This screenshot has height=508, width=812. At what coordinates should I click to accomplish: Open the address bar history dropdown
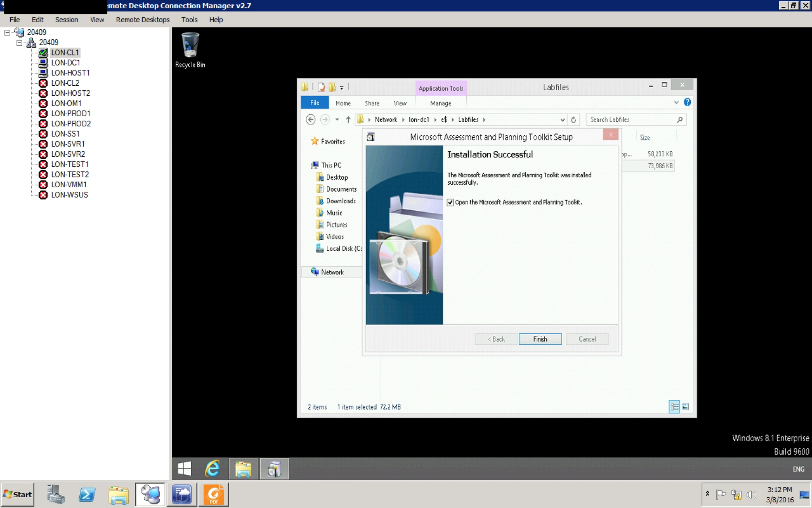tap(562, 119)
